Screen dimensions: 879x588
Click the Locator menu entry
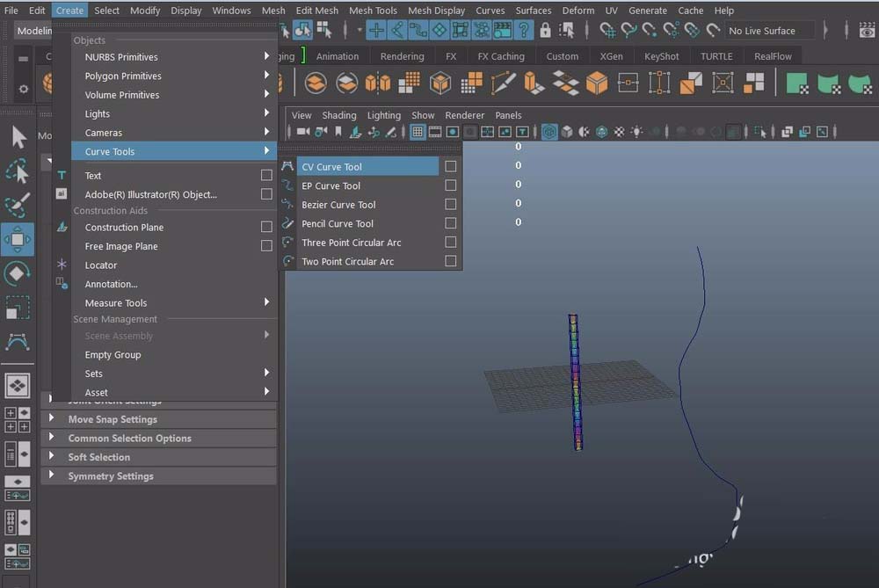[x=101, y=265]
